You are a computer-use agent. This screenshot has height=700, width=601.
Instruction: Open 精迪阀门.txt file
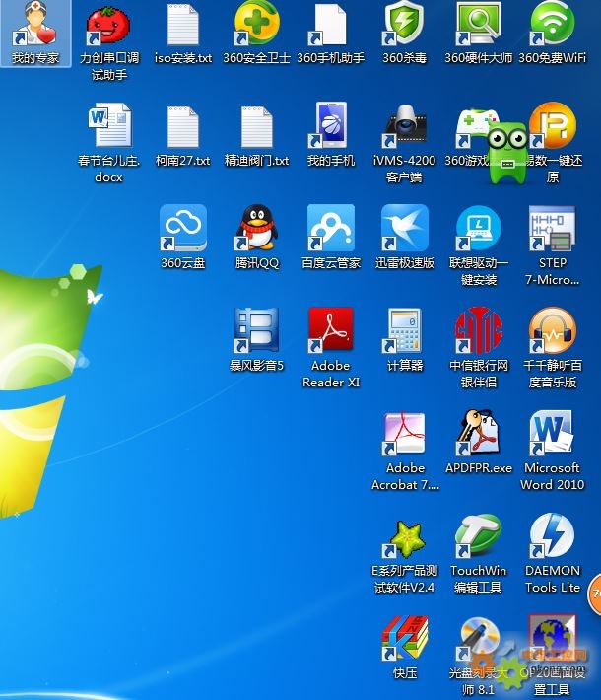point(256,127)
